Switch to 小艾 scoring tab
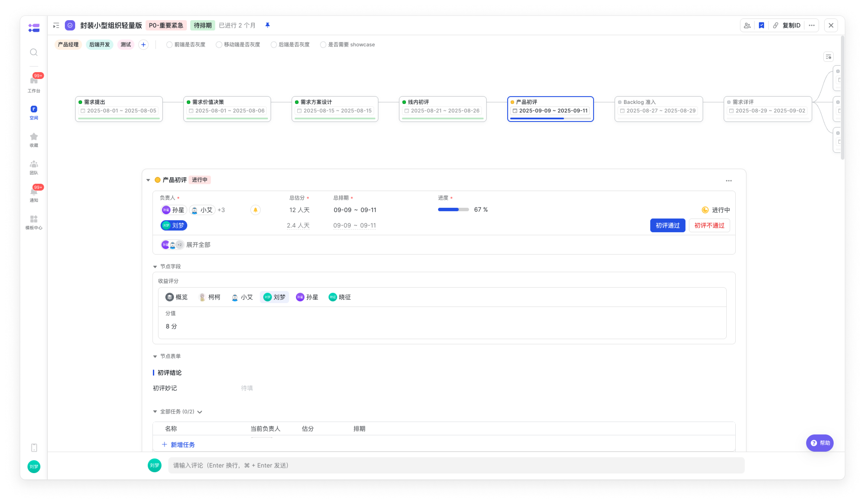 pyautogui.click(x=242, y=297)
